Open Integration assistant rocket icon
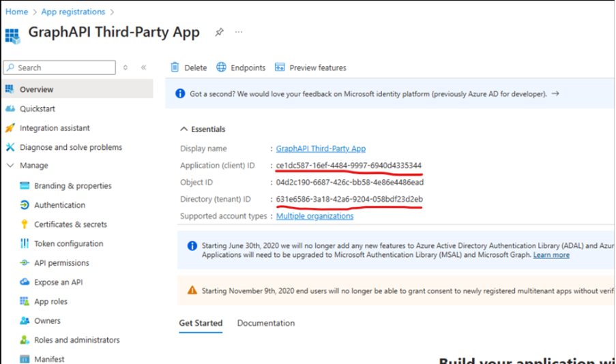This screenshot has height=364, width=616. (x=10, y=128)
